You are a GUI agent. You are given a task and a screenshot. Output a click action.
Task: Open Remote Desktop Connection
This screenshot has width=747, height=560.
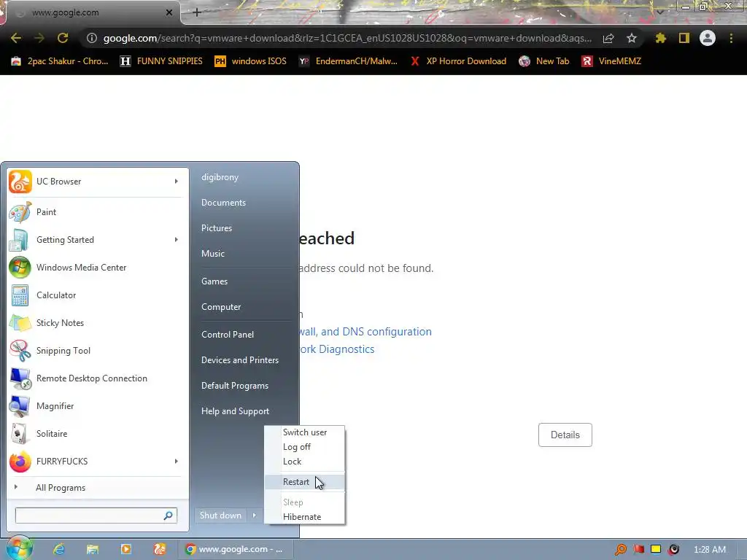click(96, 378)
